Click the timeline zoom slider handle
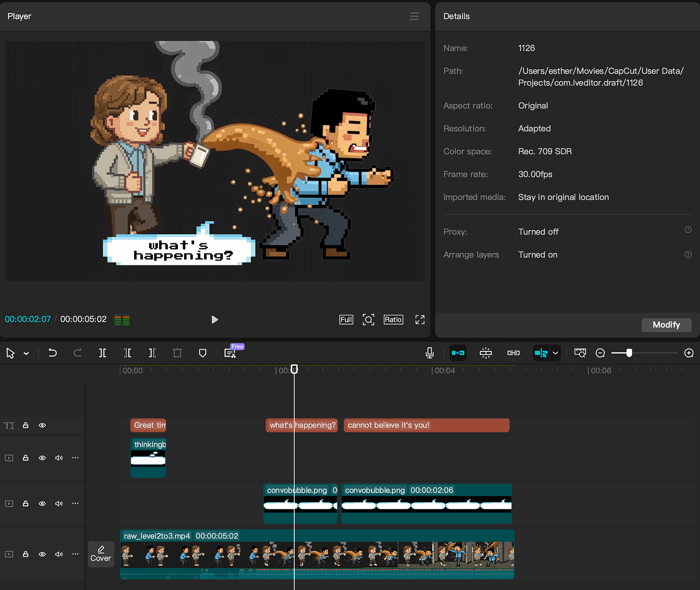The image size is (700, 590). point(629,353)
